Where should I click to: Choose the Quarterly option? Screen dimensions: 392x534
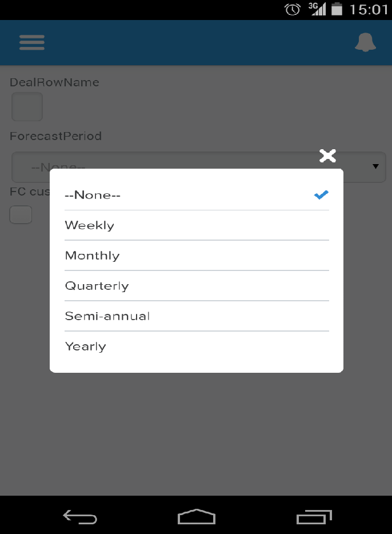97,285
